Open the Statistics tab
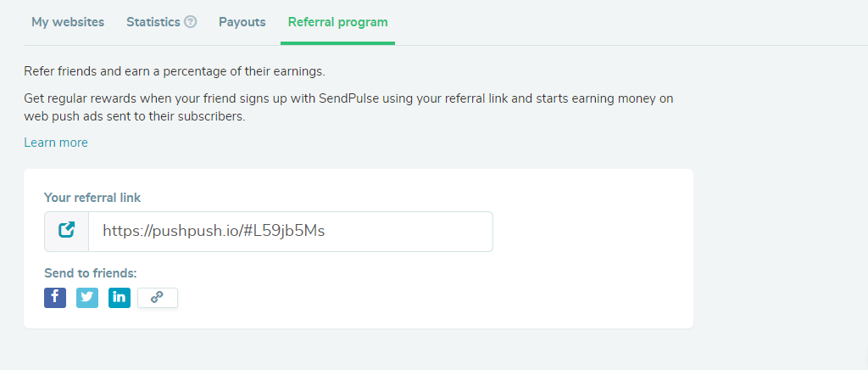This screenshot has width=868, height=370. (x=153, y=22)
